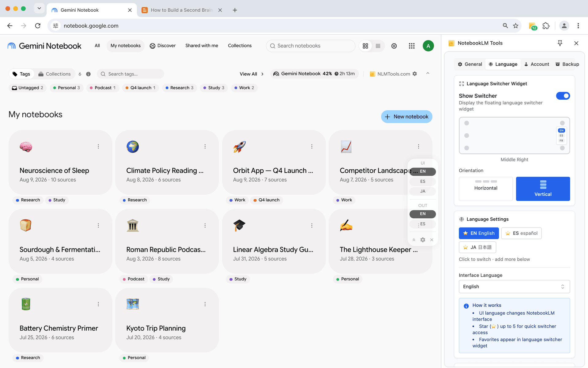The height and width of the screenshot is (368, 588).
Task: Switch to the Backup tab
Action: [567, 64]
